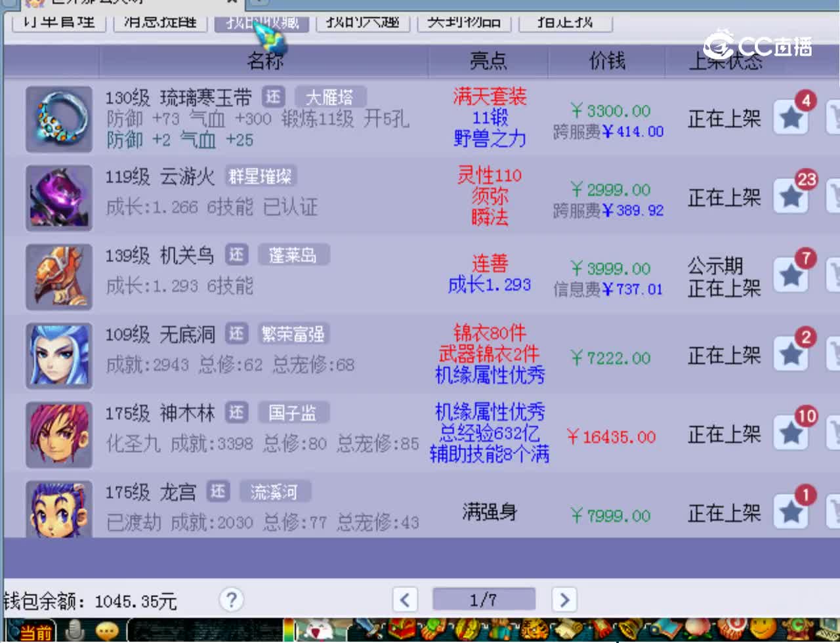Click favorite star for 神木林 listing
Screen dimensions: 840x643
791,434
